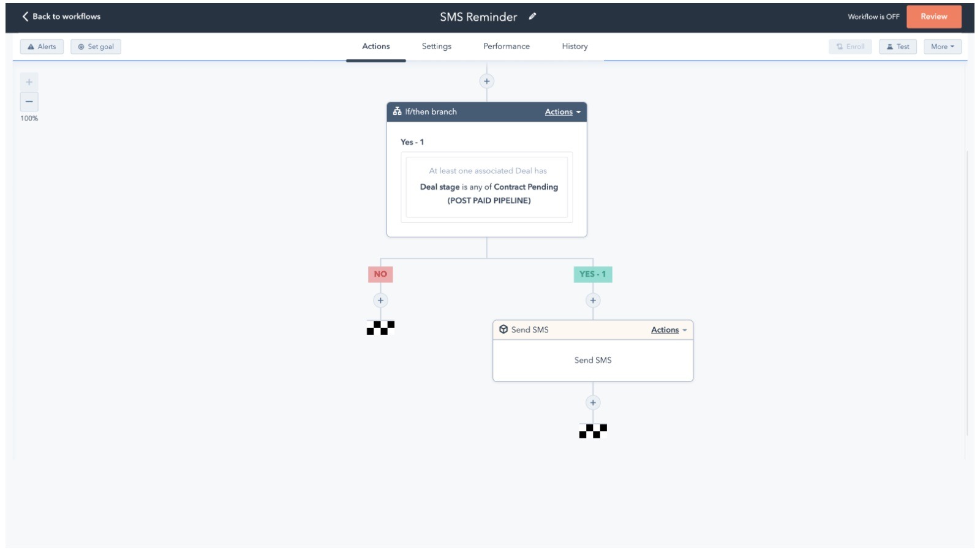Viewport: 980px width, 551px height.
Task: Click the checkered end-of-workflow icon below Send SMS
Action: [592, 430]
